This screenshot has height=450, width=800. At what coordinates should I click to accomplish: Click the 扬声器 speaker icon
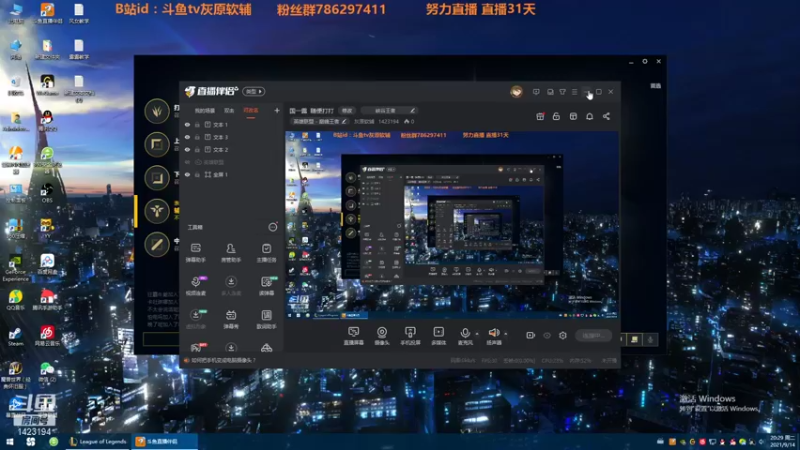point(493,334)
